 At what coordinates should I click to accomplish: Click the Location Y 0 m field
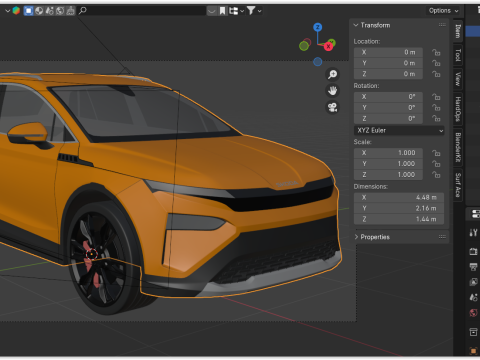(388, 63)
